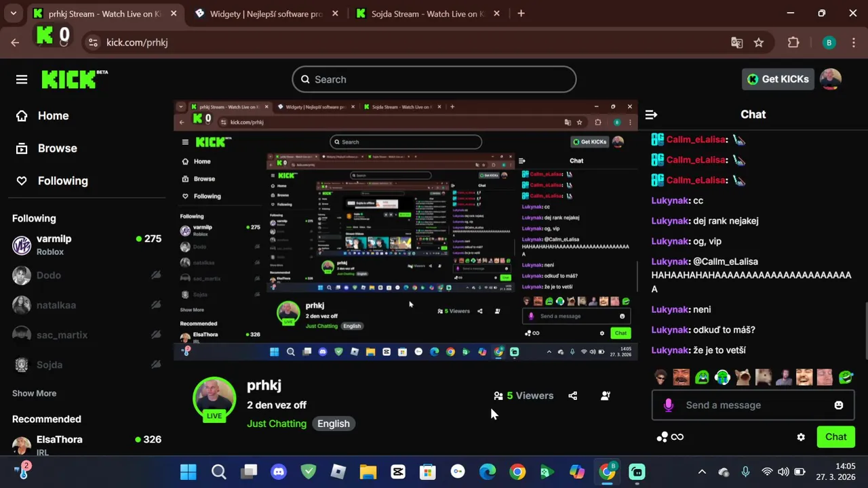Click Lukynak username on 'neni' message
The height and width of the screenshot is (488, 868).
click(x=670, y=310)
